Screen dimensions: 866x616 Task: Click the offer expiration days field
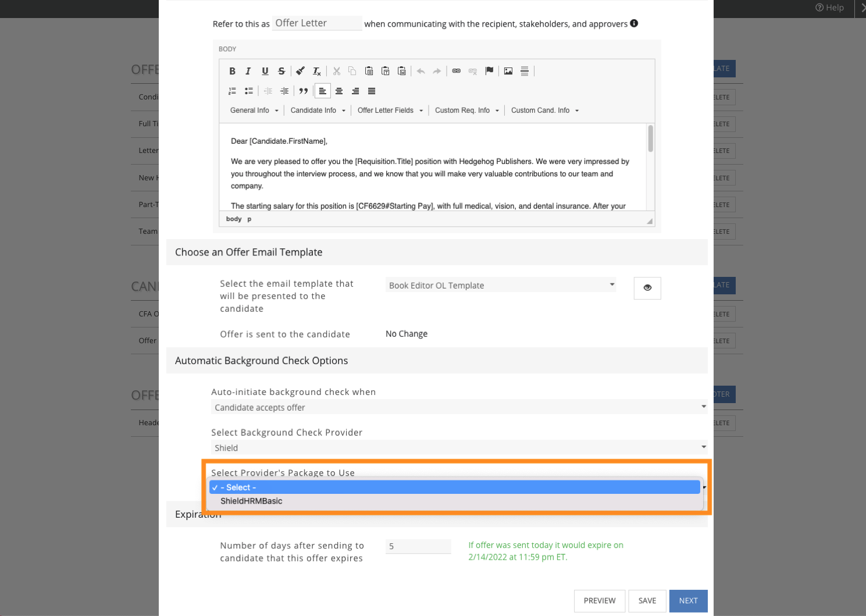pyautogui.click(x=418, y=546)
